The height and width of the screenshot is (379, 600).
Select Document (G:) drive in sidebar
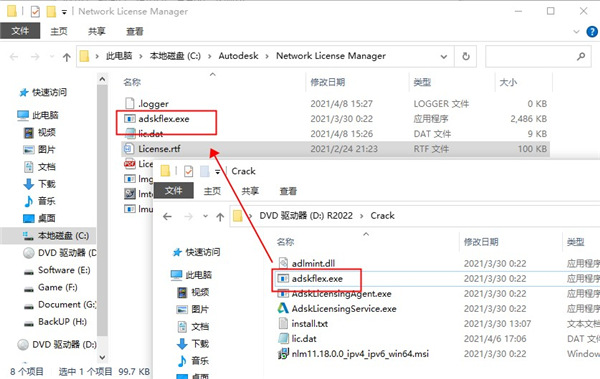[60, 305]
